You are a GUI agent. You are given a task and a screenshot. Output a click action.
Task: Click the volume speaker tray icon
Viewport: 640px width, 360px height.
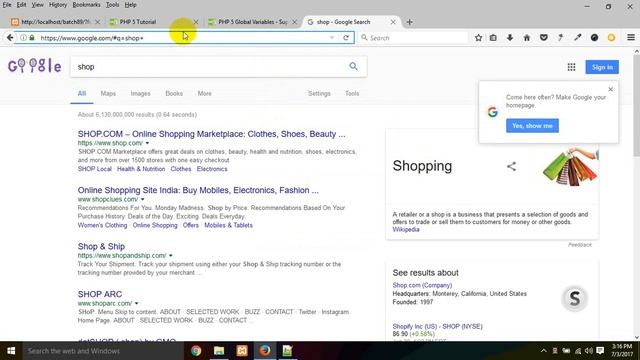click(589, 351)
